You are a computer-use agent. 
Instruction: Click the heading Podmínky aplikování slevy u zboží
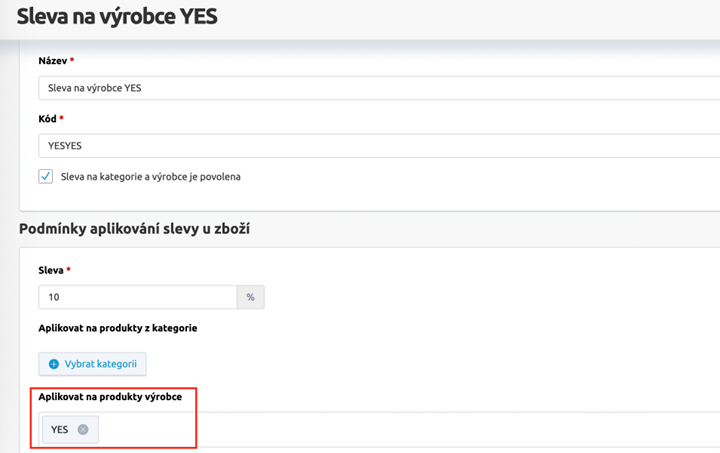(134, 229)
